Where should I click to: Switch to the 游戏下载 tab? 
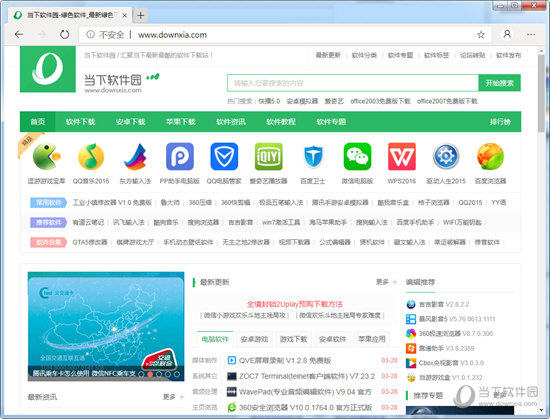coord(294,339)
